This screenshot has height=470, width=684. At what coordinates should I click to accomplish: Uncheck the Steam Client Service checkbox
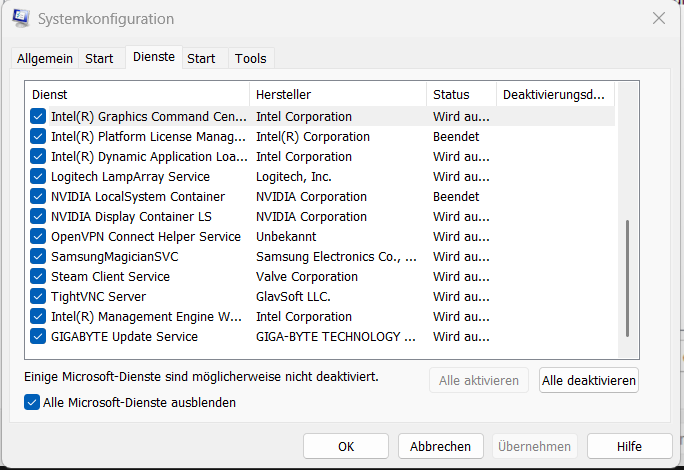coord(38,277)
